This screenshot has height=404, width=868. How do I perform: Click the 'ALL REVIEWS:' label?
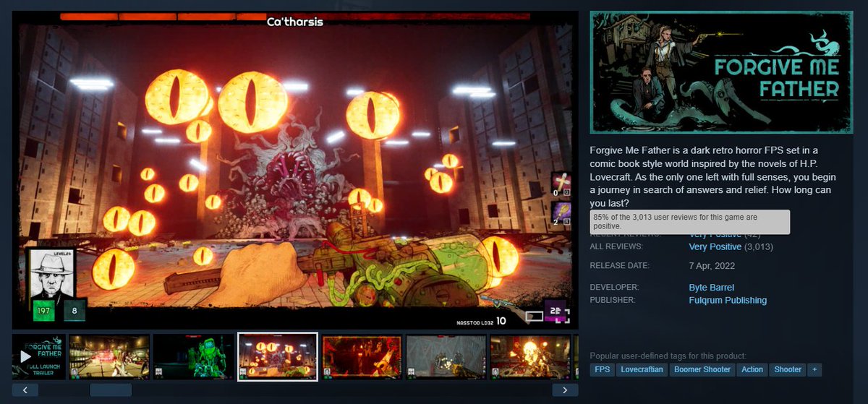click(616, 247)
